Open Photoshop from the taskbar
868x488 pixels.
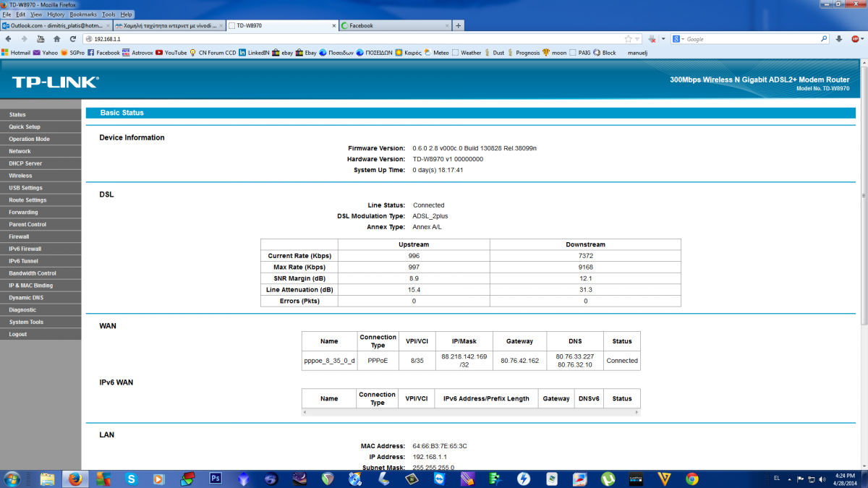pyautogui.click(x=215, y=479)
